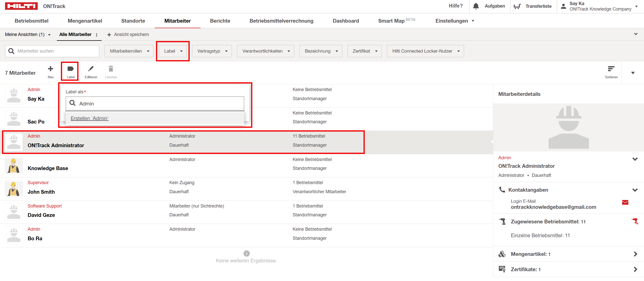Click the red drill transfer icon

(635, 222)
